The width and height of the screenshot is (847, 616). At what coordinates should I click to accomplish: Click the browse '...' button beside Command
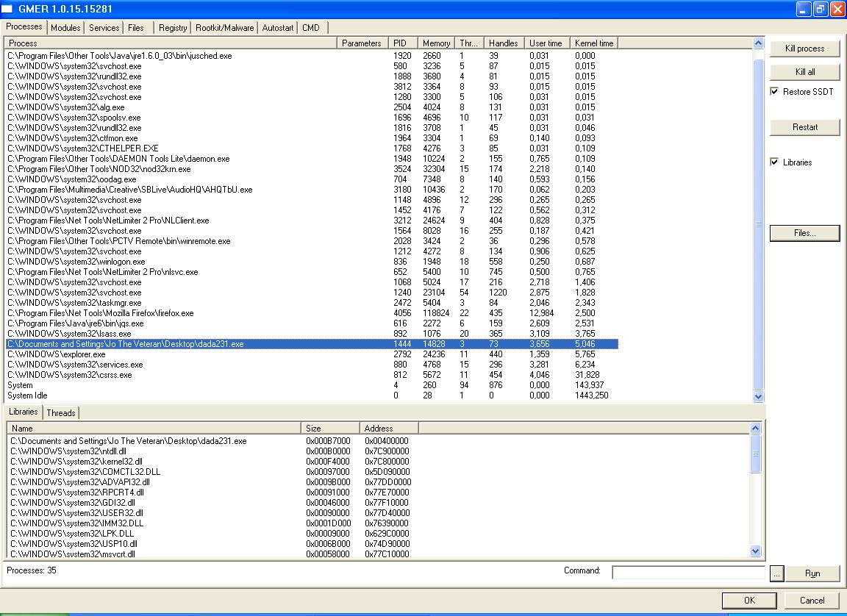[x=776, y=573]
